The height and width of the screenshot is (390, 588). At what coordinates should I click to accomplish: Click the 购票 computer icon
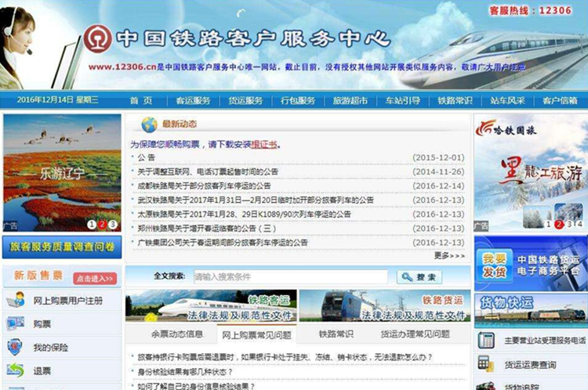(16, 323)
